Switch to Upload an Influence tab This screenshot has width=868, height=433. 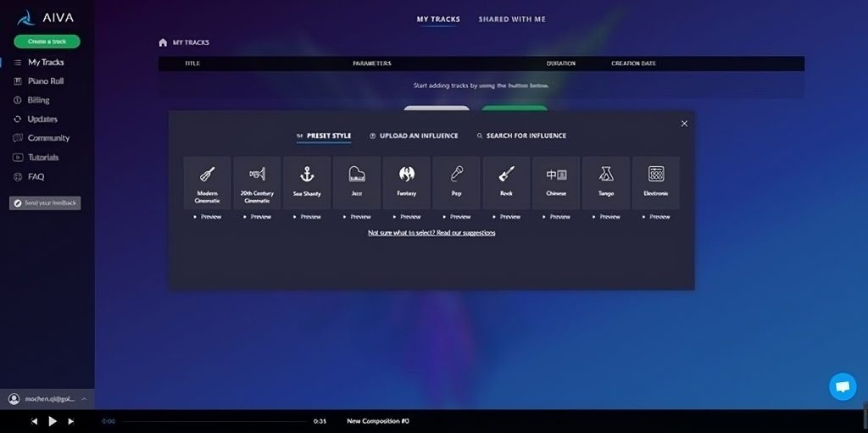pos(414,136)
